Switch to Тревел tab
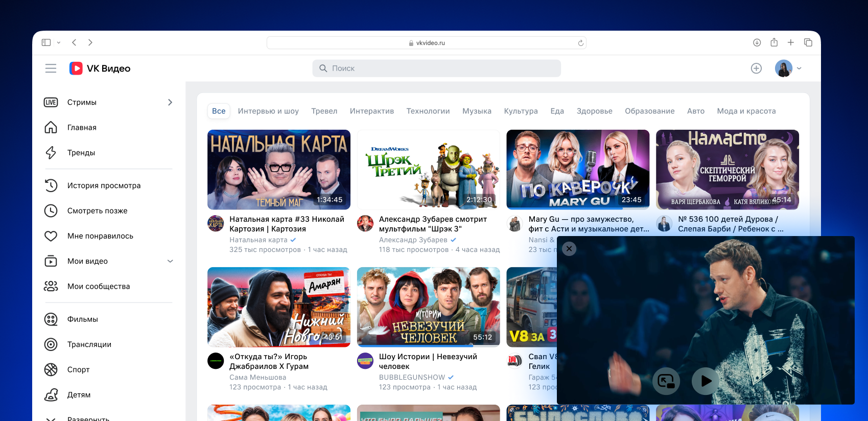Image resolution: width=868 pixels, height=421 pixels. [x=324, y=111]
